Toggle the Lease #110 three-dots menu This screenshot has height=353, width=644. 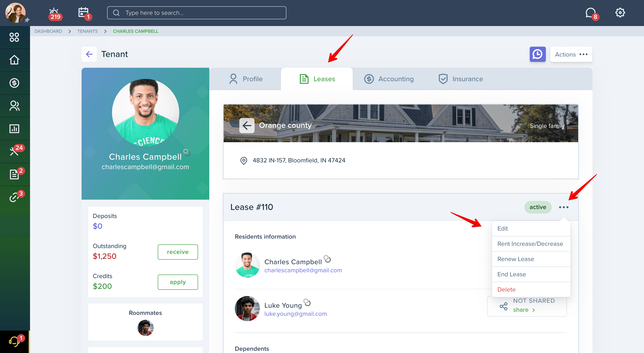pyautogui.click(x=564, y=207)
